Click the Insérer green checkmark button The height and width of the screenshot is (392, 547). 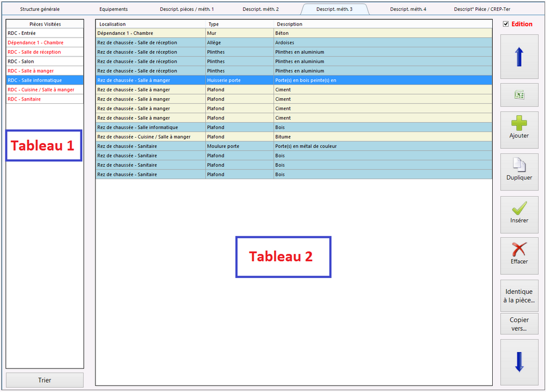519,215
